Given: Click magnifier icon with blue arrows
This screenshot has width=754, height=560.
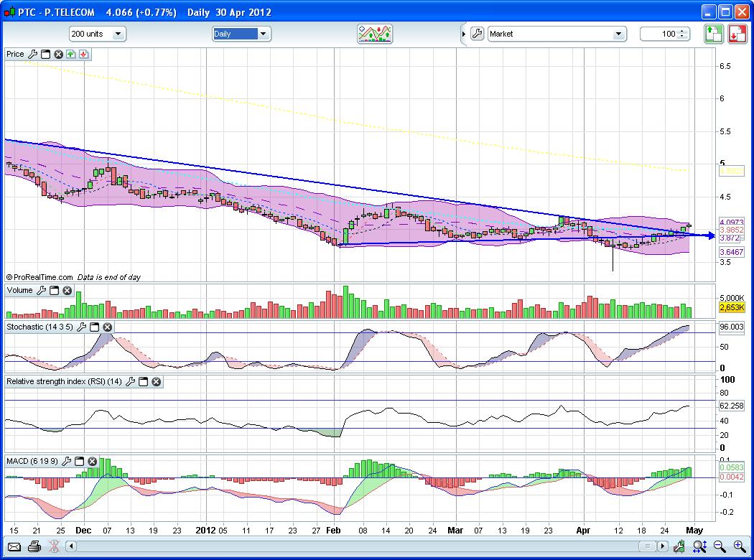Looking at the screenshot, I should (x=699, y=546).
